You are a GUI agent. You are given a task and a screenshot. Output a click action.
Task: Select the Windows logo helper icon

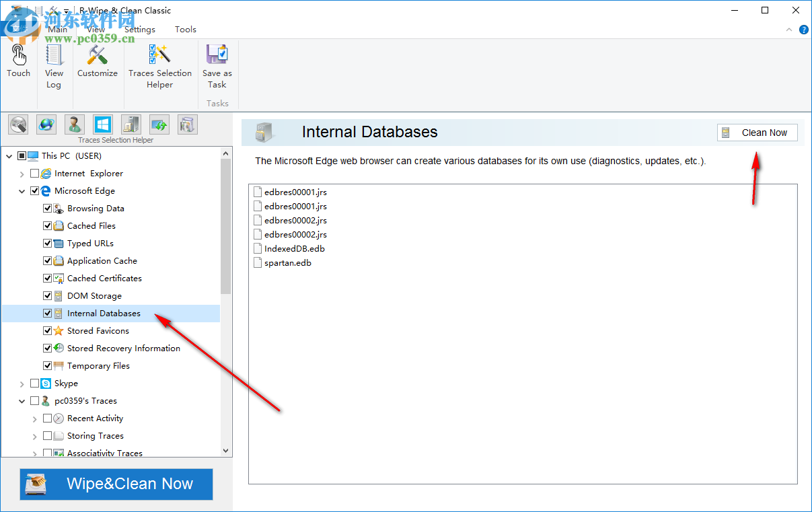[103, 124]
